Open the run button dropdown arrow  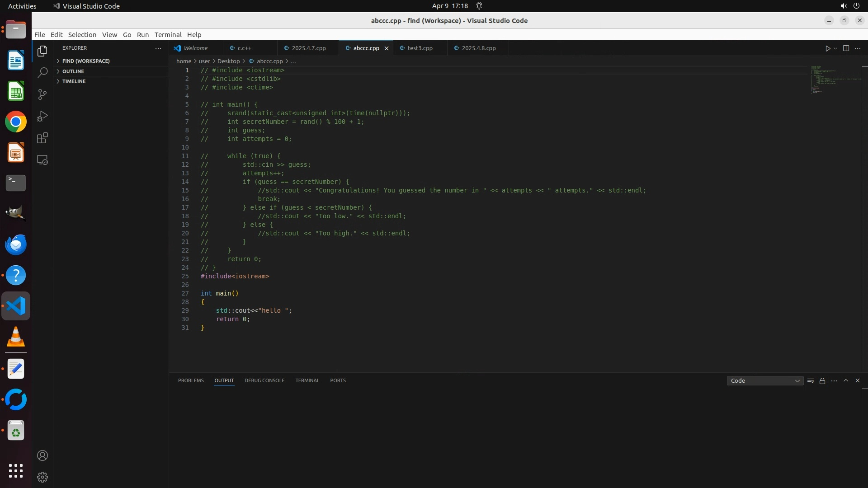tap(835, 48)
